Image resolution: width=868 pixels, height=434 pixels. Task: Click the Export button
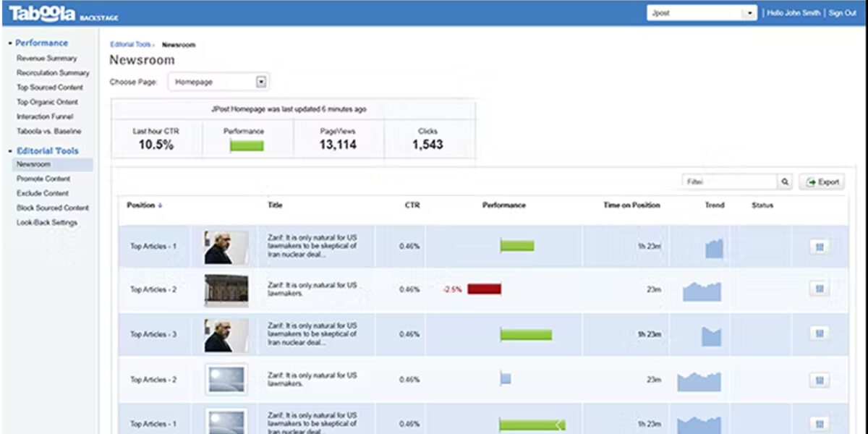point(822,182)
